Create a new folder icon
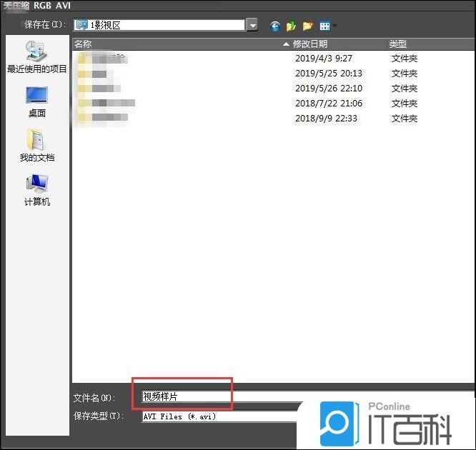This screenshot has height=450, width=476. pyautogui.click(x=307, y=26)
